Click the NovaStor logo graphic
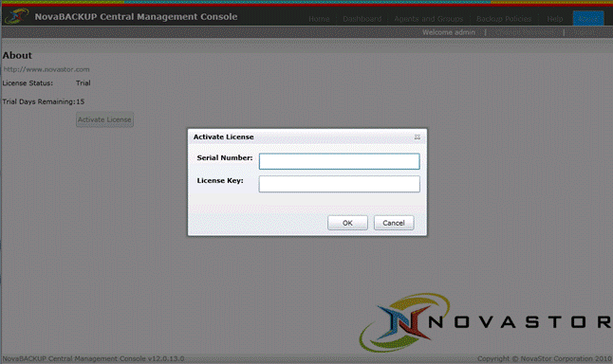This screenshot has width=613, height=364. 485,322
